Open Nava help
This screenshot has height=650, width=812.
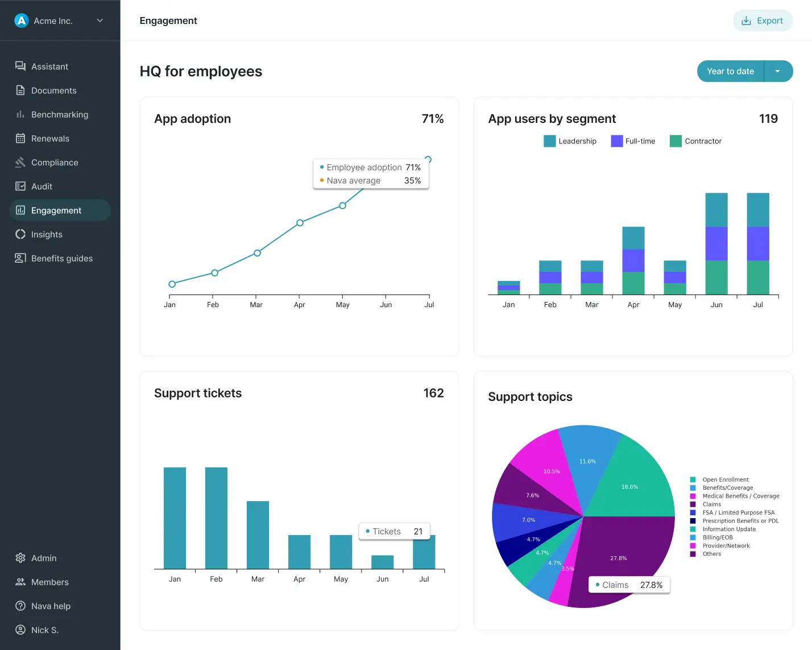[x=50, y=606]
